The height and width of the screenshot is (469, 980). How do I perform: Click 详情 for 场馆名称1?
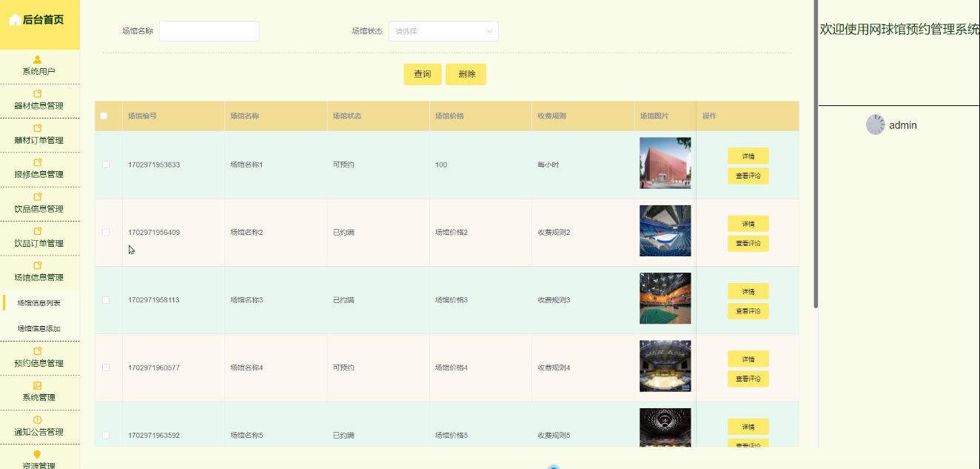748,156
